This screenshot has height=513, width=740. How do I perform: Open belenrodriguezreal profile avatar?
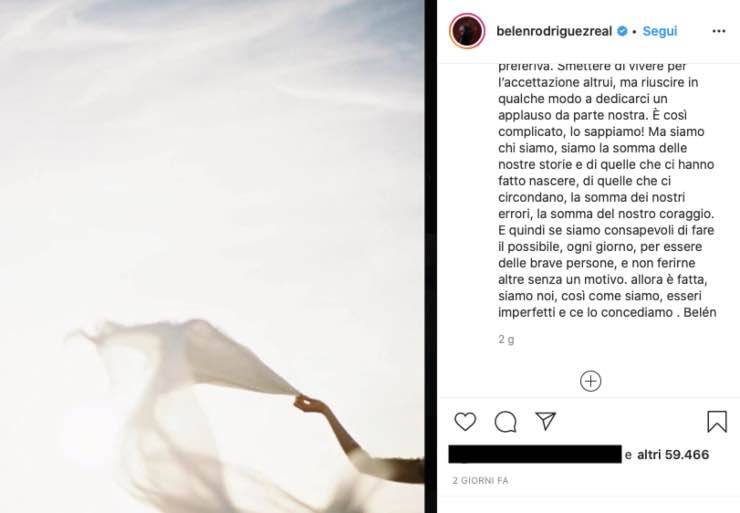point(467,31)
